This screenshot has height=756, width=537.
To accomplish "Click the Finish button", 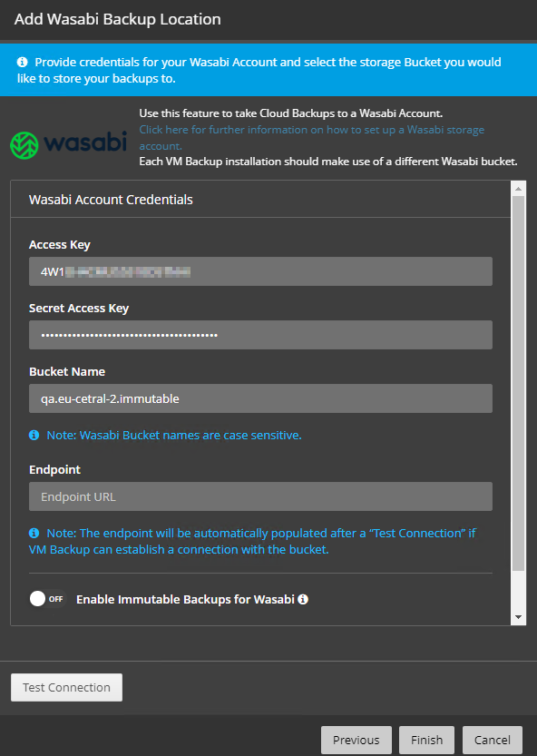I will [426, 740].
